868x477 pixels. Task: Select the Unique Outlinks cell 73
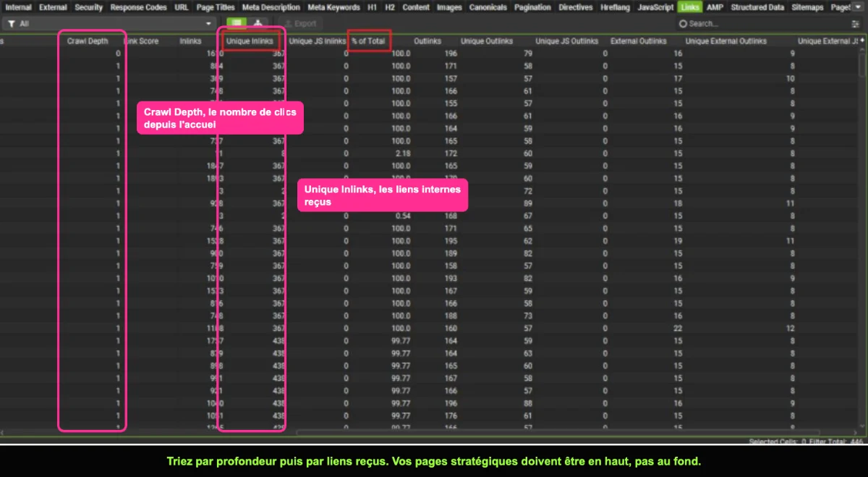(x=527, y=315)
